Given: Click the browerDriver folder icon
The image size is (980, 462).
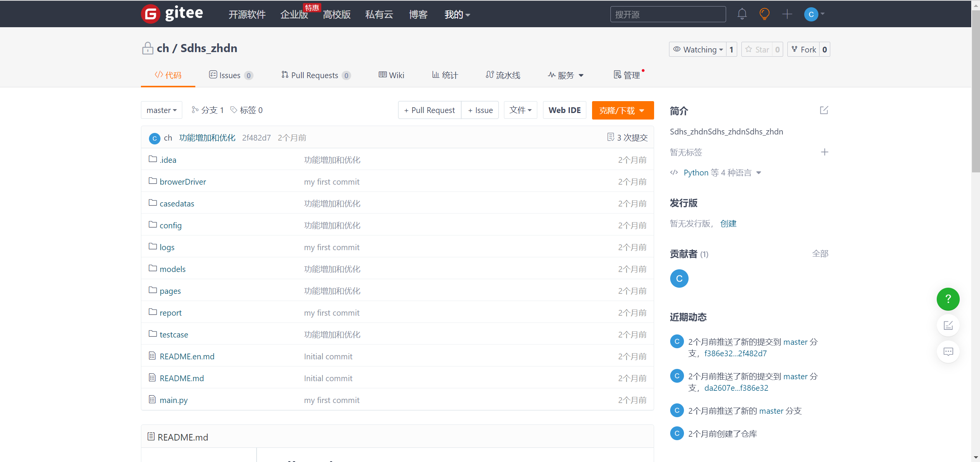Looking at the screenshot, I should [153, 181].
